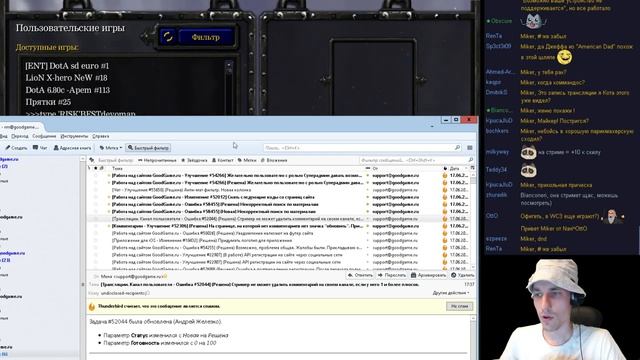Select game "[ENT] DotA sd euro #1"

click(67, 66)
